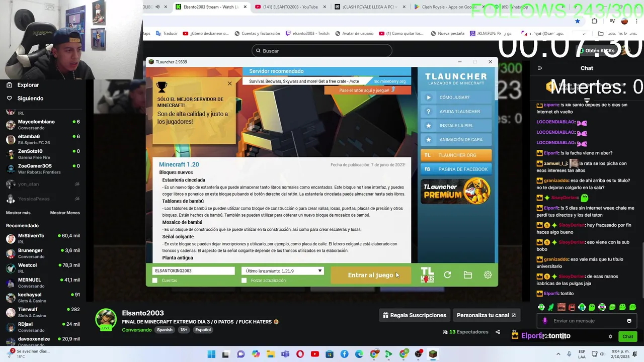Click the green Chat send button

click(x=628, y=336)
